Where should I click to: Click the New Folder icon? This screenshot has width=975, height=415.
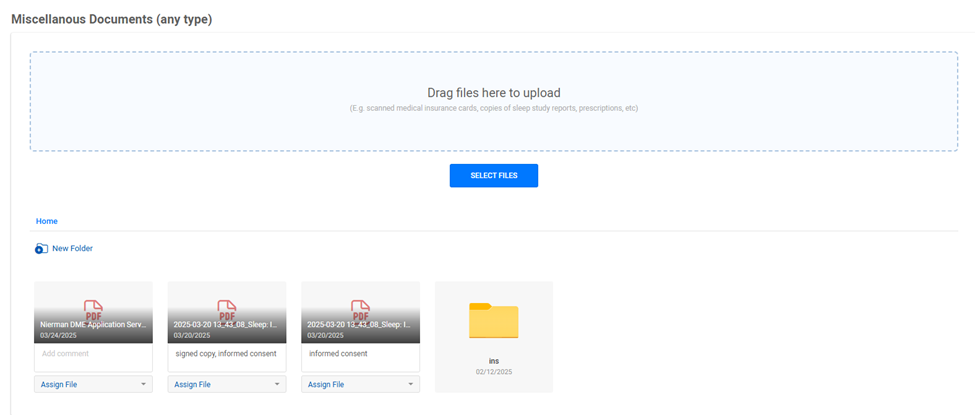41,249
